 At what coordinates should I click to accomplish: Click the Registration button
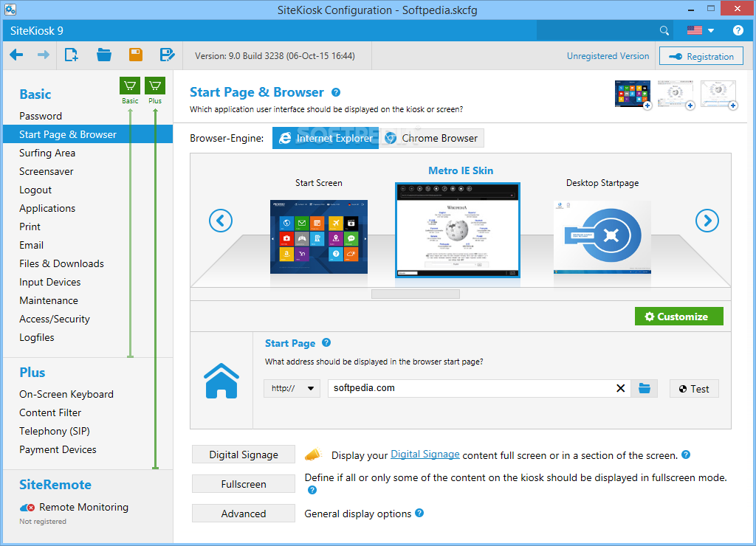[x=701, y=56]
